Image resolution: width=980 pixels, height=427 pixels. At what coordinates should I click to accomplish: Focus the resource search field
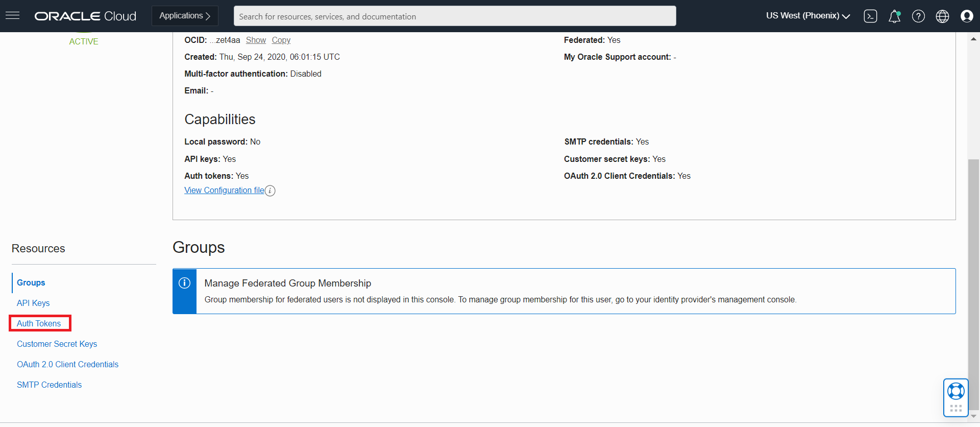[455, 16]
